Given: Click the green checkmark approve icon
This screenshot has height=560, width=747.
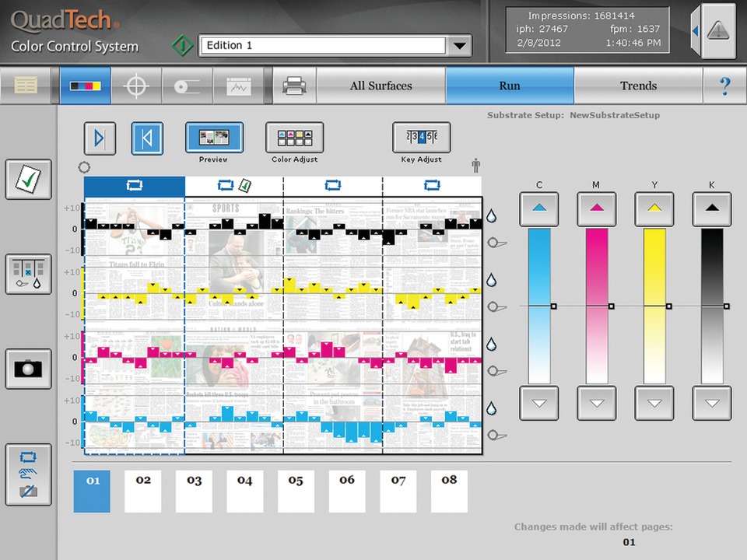Looking at the screenshot, I should tap(29, 179).
